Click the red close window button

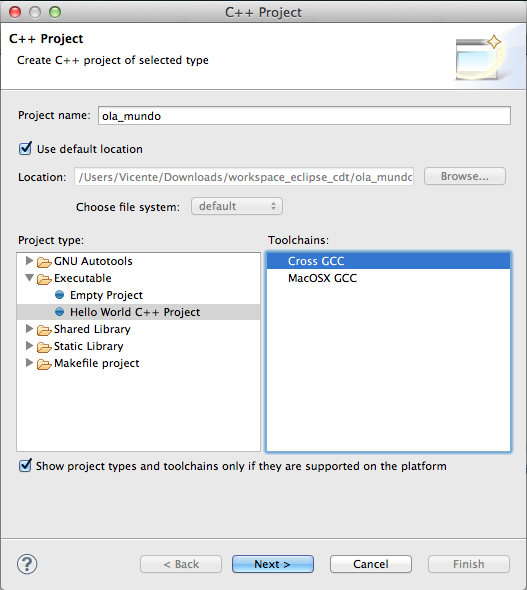(15, 12)
